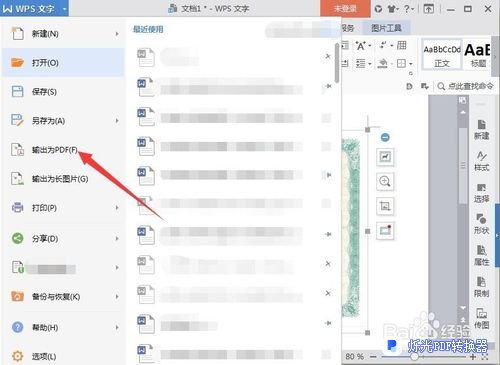Viewport: 500px width, 365px height.
Task: Click the 形状 shapes icon in the right sidebar
Action: tap(481, 223)
